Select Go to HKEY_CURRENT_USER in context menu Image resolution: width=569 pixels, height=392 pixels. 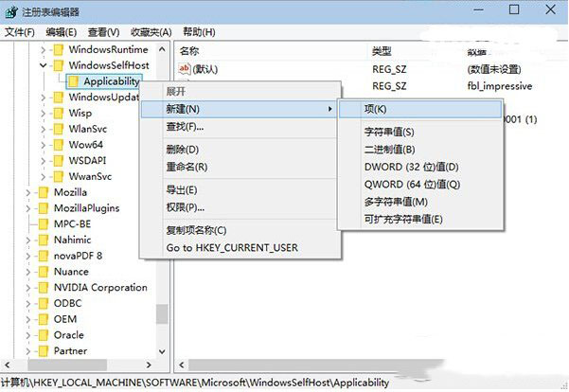click(240, 248)
